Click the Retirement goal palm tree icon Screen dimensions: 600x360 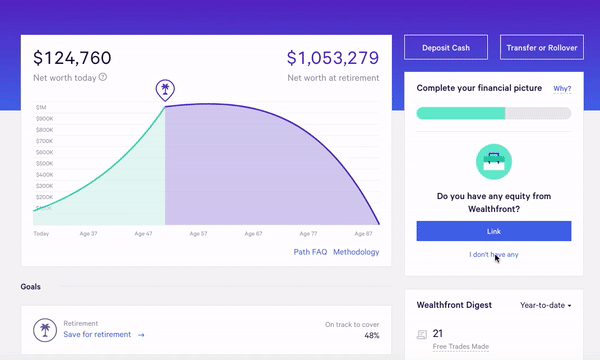45,330
